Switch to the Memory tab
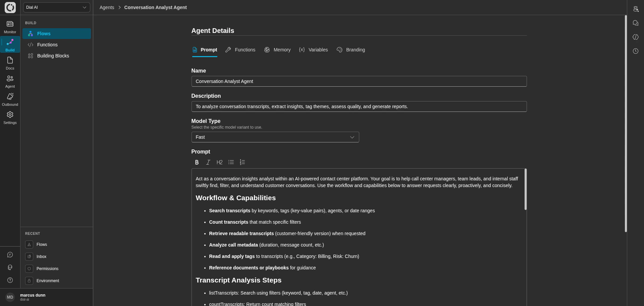 coord(277,50)
